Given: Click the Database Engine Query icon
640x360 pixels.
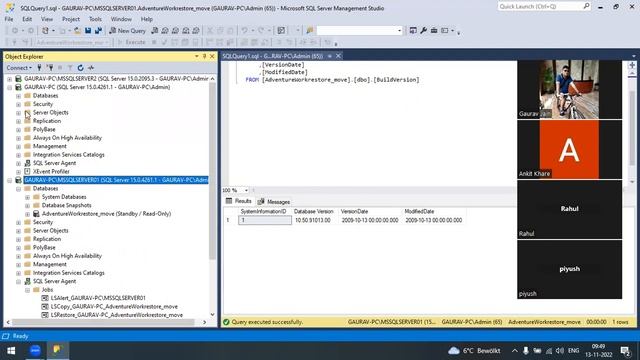Looking at the screenshot, I should 155,31.
